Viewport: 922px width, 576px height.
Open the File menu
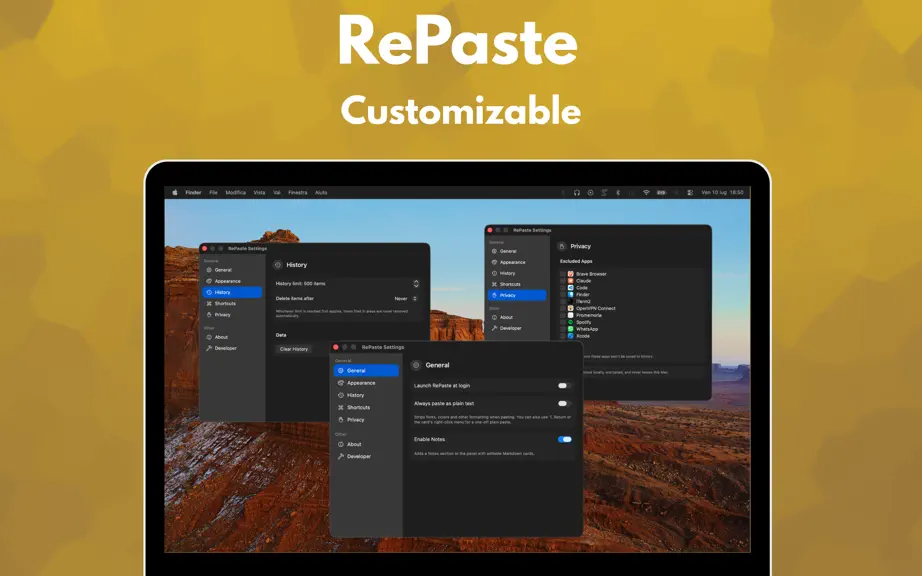click(213, 192)
